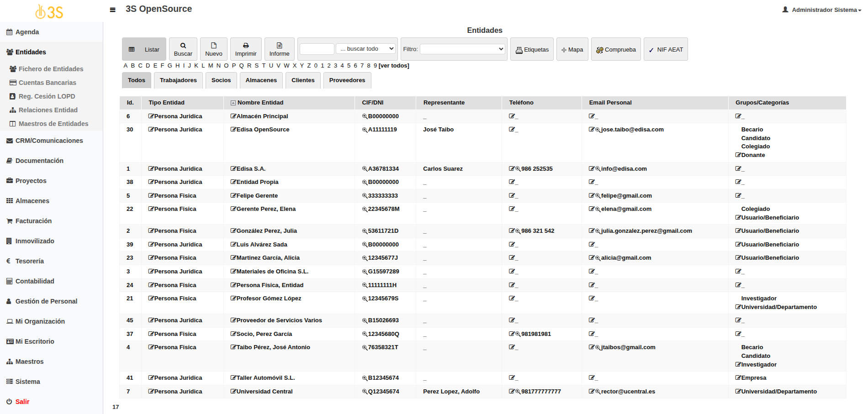Toggle the collapse box in Nombre Entidad header
The image size is (868, 414).
233,103
